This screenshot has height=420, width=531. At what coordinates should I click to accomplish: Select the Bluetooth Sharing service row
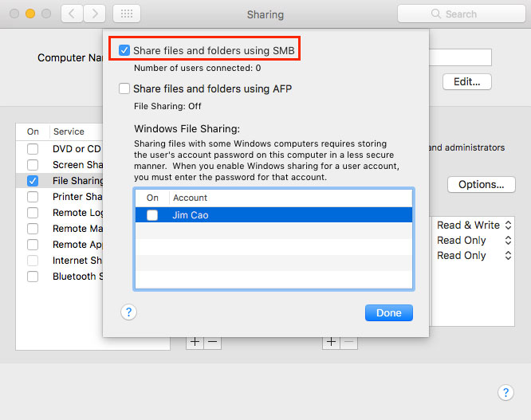tap(60, 277)
